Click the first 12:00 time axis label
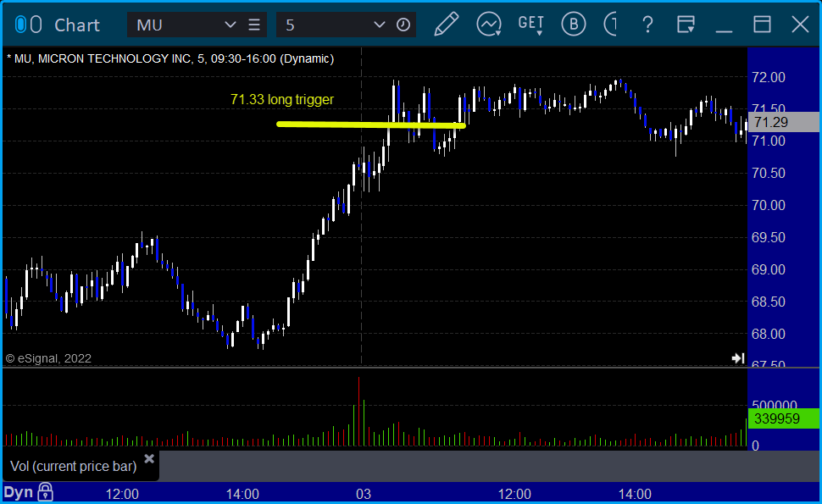The image size is (822, 504). [x=122, y=494]
